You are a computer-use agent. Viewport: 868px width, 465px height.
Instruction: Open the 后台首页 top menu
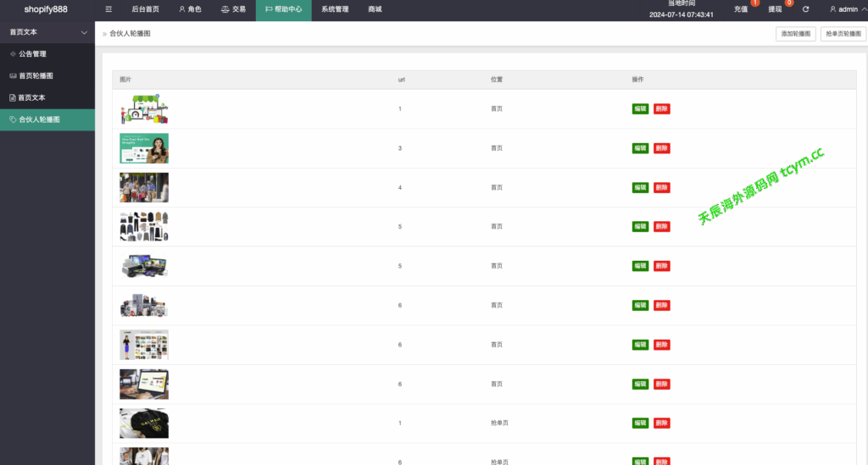pyautogui.click(x=146, y=9)
